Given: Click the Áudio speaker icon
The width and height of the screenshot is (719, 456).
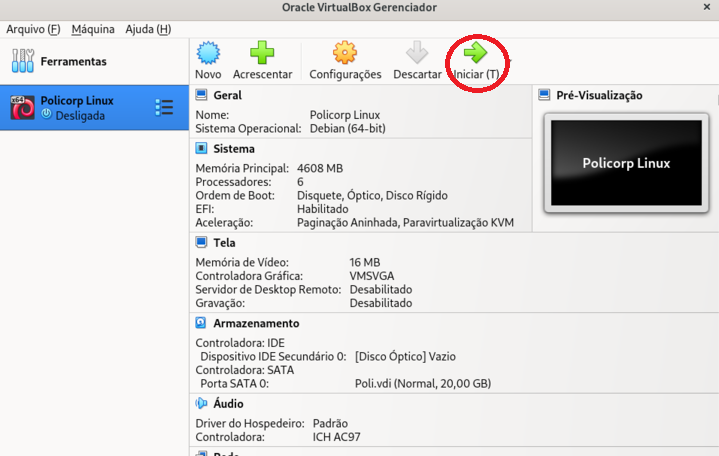Looking at the screenshot, I should coord(201,403).
